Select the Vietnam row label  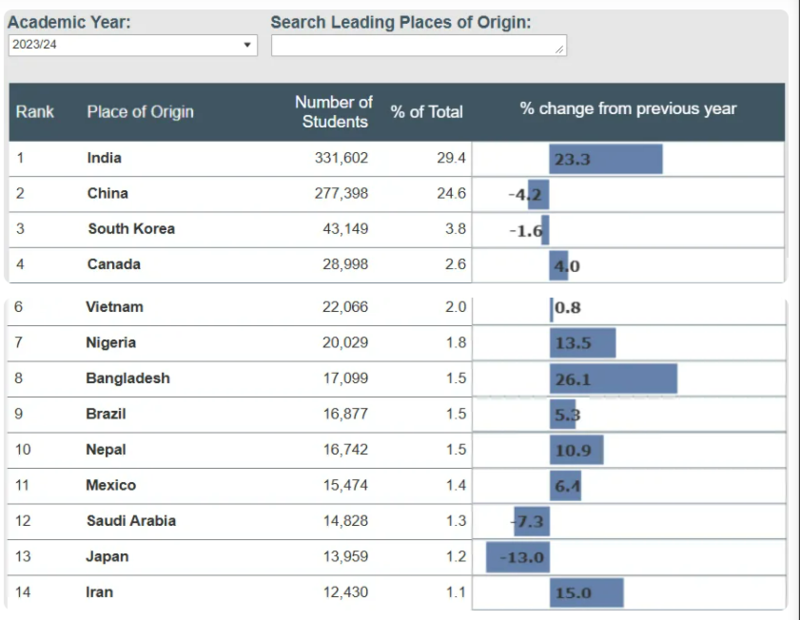[x=114, y=307]
